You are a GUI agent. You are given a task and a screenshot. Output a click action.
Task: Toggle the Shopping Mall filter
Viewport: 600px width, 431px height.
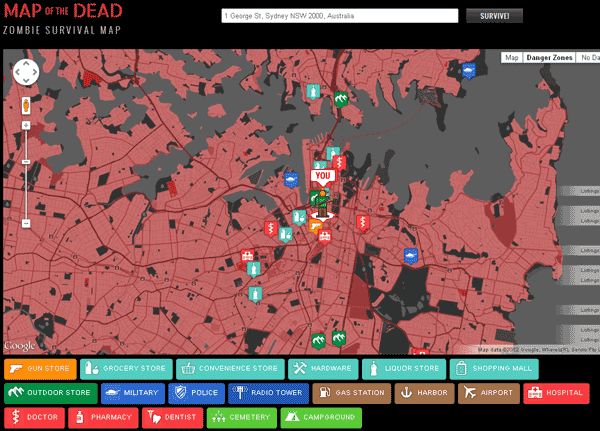(x=494, y=369)
